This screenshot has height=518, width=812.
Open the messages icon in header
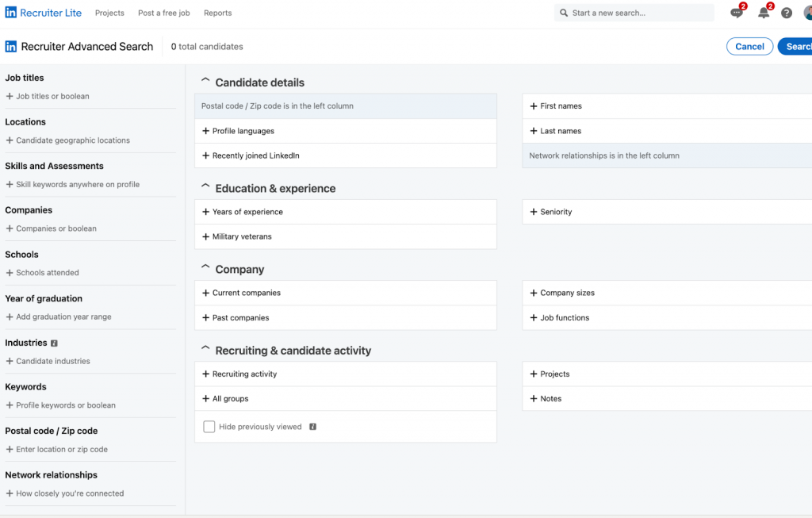pos(737,13)
